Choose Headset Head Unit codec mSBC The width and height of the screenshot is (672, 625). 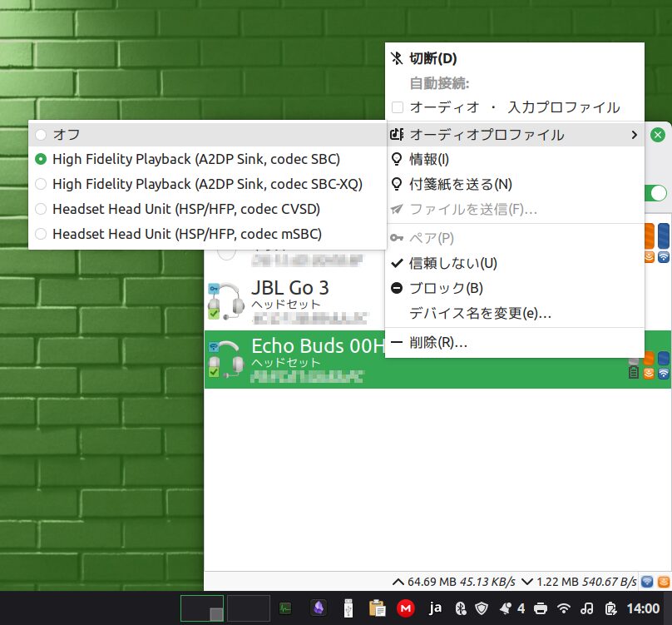click(186, 234)
